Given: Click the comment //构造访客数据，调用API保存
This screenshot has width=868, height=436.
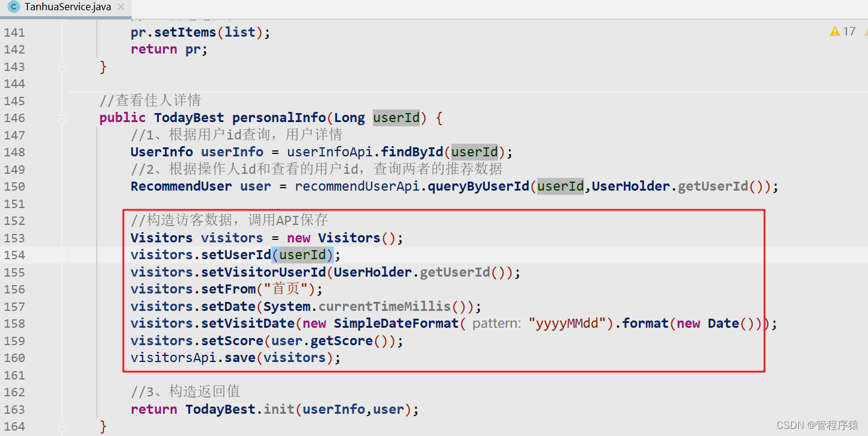Looking at the screenshot, I should [x=230, y=221].
